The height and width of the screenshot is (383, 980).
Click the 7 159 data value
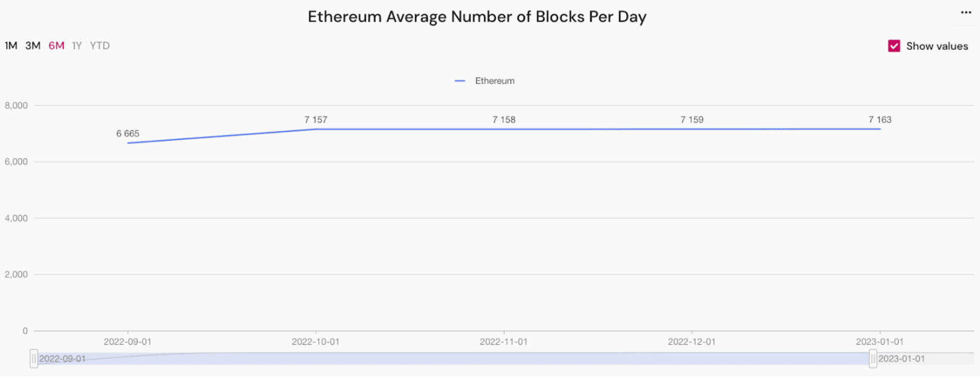point(692,119)
